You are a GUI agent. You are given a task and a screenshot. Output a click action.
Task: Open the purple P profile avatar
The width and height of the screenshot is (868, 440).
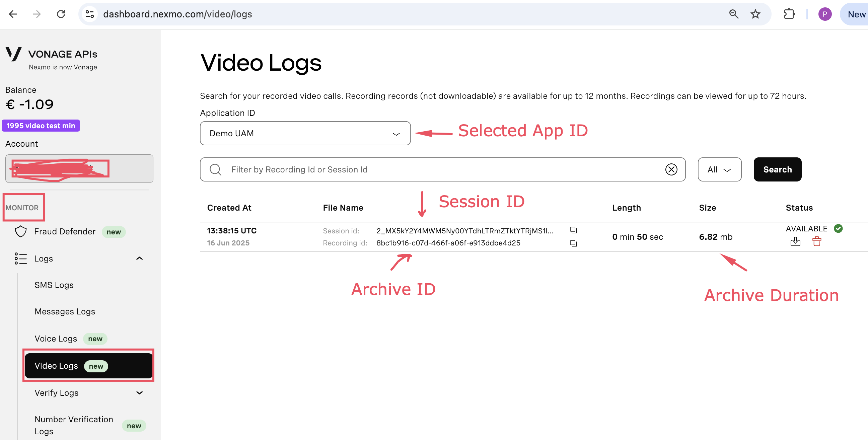point(824,14)
